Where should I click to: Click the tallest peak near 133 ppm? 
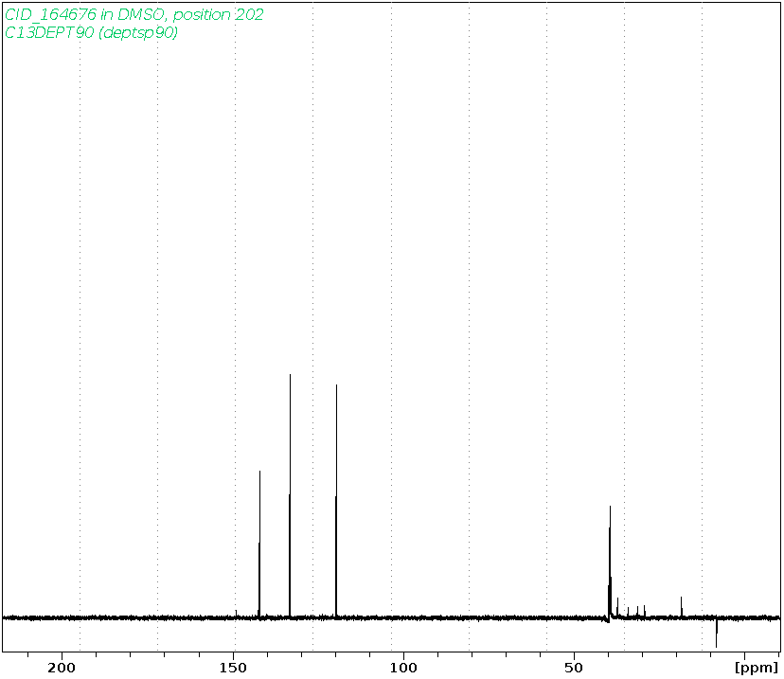click(x=290, y=495)
